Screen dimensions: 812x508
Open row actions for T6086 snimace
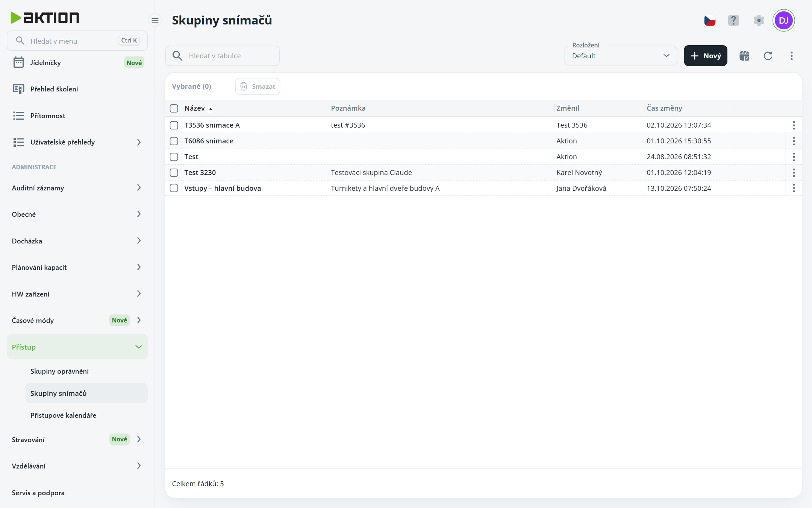(794, 141)
